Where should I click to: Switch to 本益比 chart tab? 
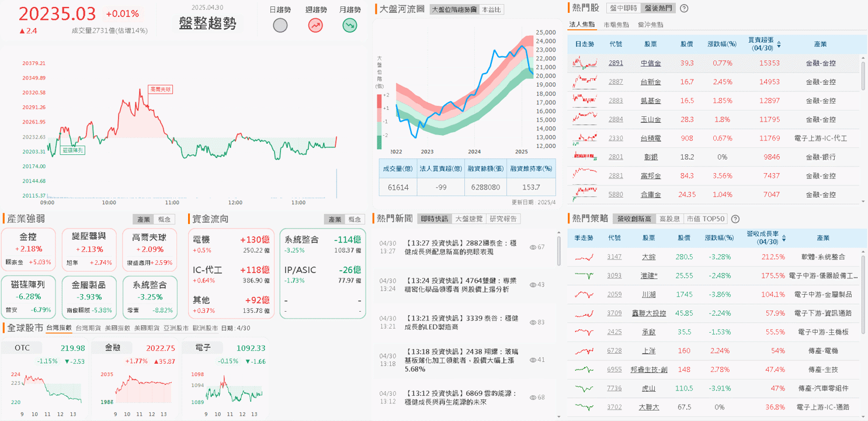491,9
